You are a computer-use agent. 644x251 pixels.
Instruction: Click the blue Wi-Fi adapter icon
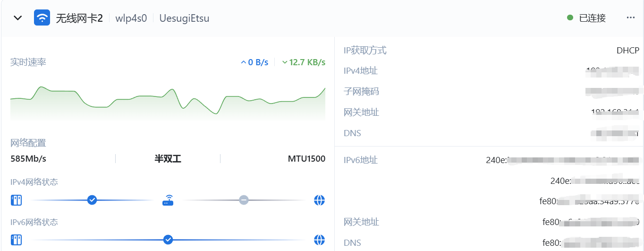[x=42, y=18]
